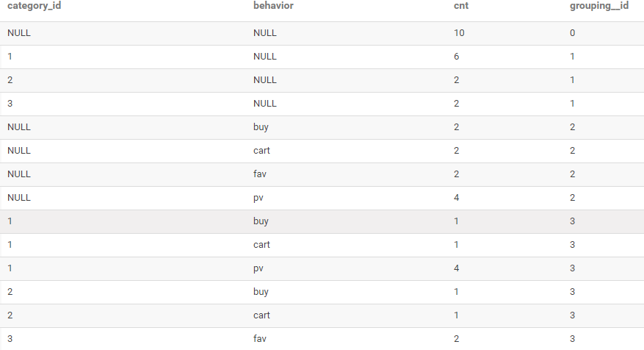The height and width of the screenshot is (350, 644).
Task: Select the cnt cell showing 10
Action: pos(460,33)
